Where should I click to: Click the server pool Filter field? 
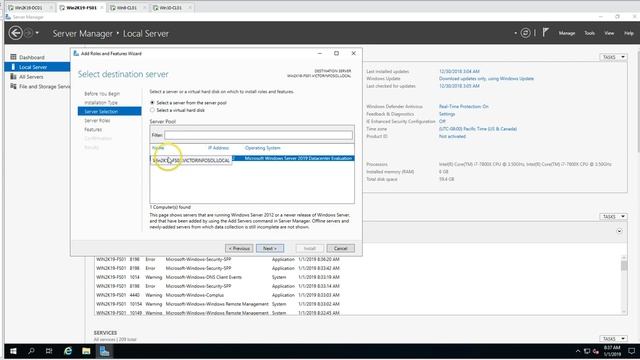click(258, 135)
